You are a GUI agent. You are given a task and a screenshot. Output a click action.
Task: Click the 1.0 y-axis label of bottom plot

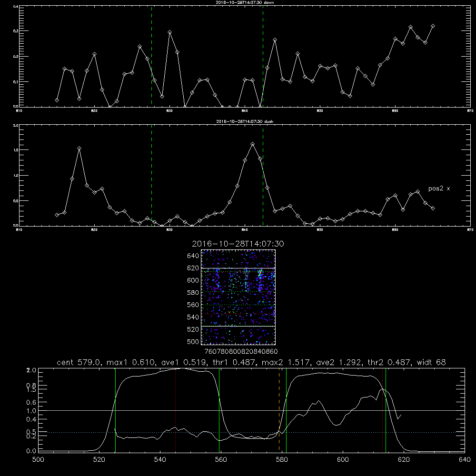tap(31, 411)
